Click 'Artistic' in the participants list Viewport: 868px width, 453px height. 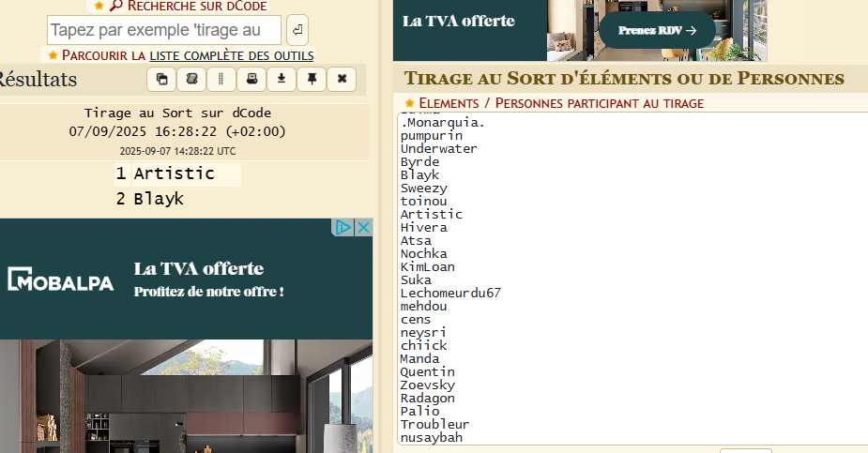432,215
